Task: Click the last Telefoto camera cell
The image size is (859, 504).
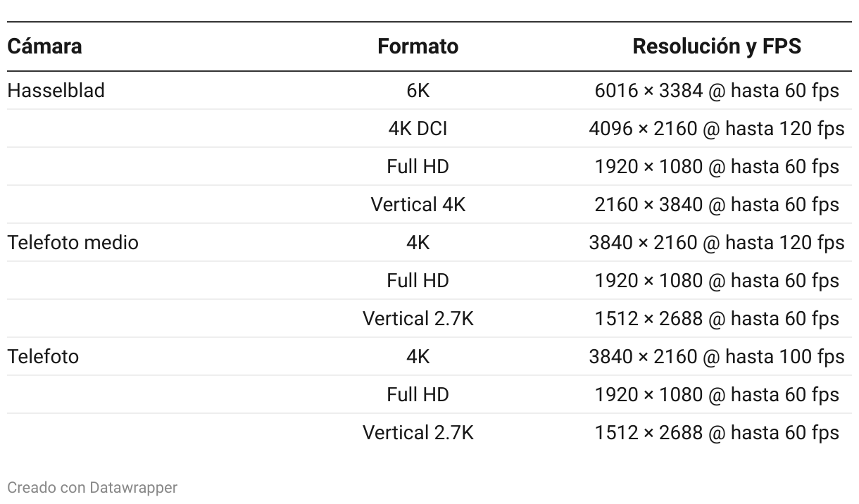Action: (43, 357)
